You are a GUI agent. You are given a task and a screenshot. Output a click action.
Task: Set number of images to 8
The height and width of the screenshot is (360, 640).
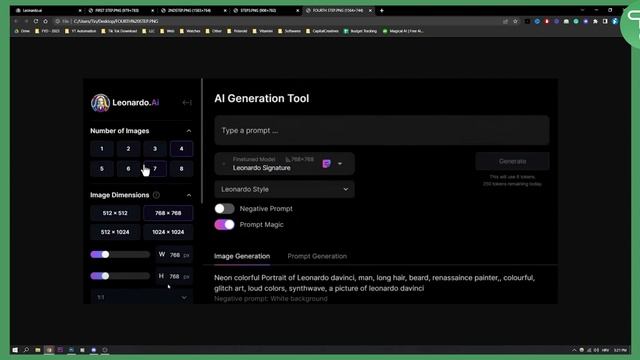(181, 169)
